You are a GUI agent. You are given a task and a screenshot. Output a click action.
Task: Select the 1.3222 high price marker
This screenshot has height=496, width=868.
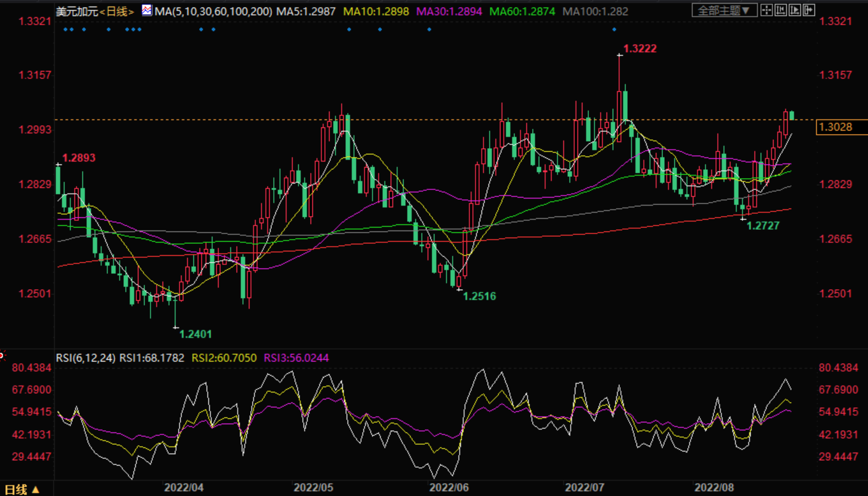pyautogui.click(x=640, y=49)
